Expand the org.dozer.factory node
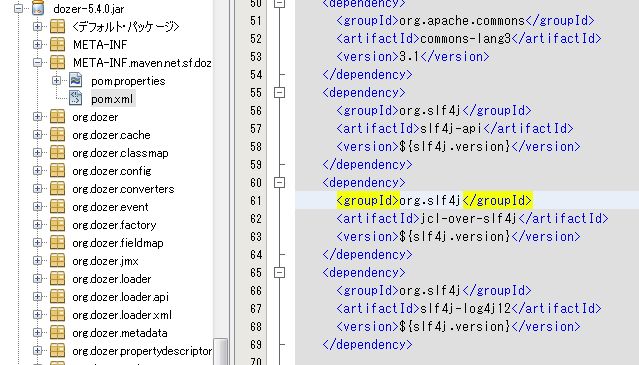Viewport: 639px width, 365px height. pos(37,224)
